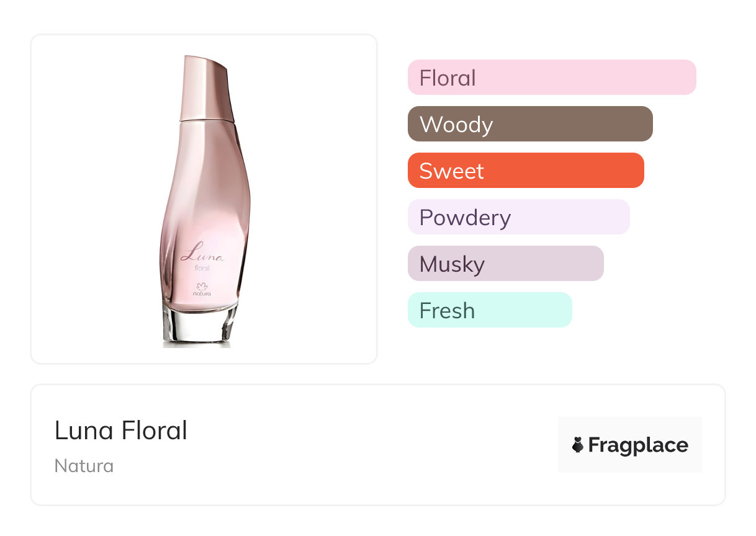Image resolution: width=756 pixels, height=536 pixels.
Task: Click the Fragplace perfume bottle logo icon
Action: coord(578,445)
